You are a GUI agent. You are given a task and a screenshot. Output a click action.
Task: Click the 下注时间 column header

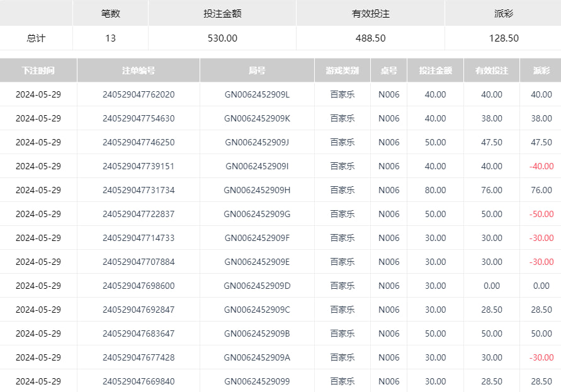38,70
